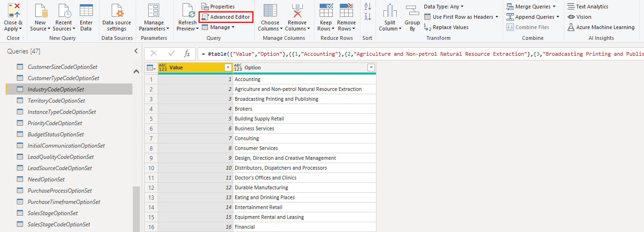
Task: Click the Close & Apply icon
Action: [x=13, y=10]
